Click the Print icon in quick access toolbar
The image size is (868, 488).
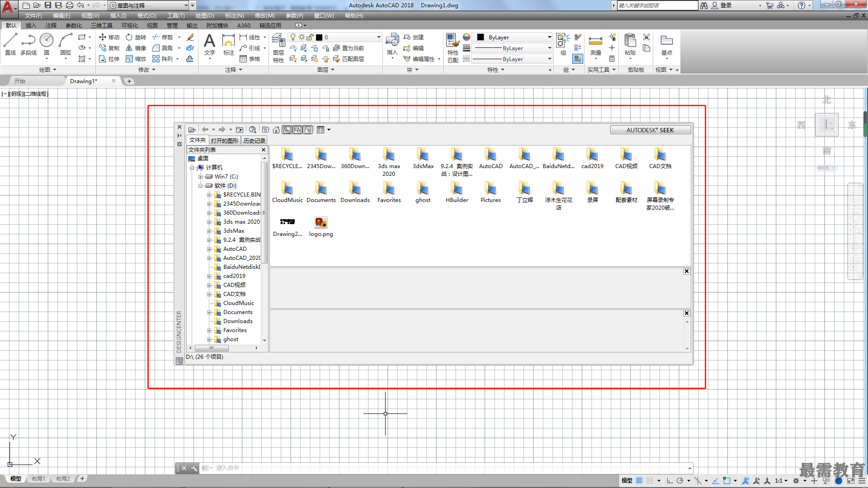(x=69, y=5)
